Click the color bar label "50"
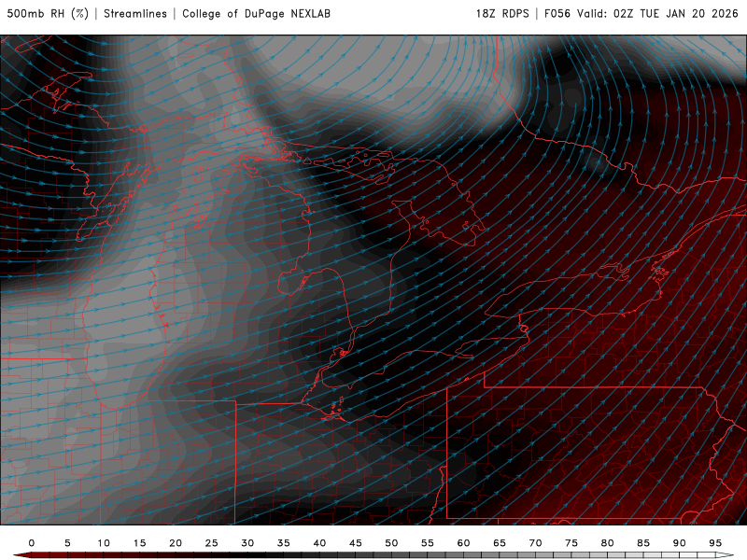 coord(391,543)
